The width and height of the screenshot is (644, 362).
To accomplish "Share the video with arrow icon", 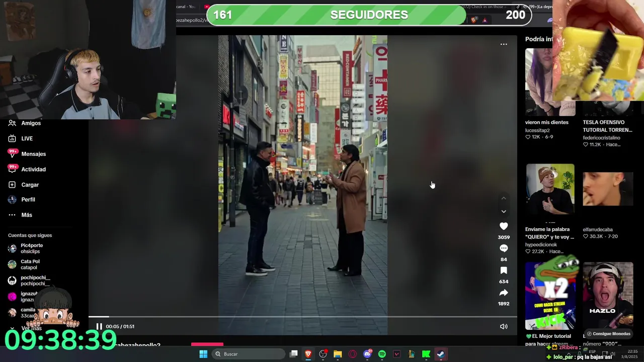I will tap(504, 293).
